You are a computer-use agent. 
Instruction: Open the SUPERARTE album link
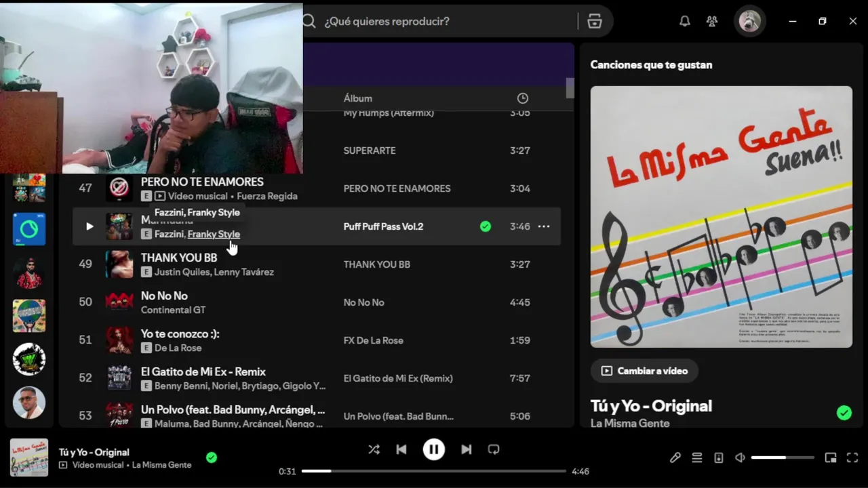click(370, 150)
